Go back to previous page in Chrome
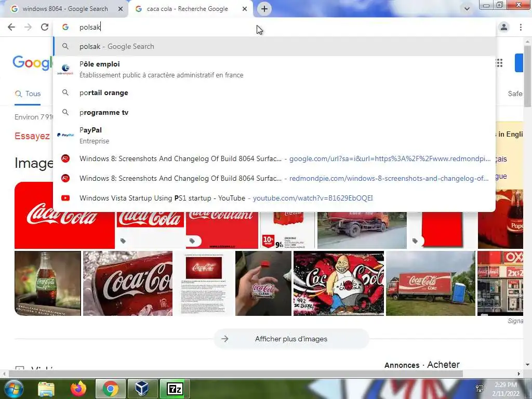This screenshot has height=399, width=532. pyautogui.click(x=11, y=27)
